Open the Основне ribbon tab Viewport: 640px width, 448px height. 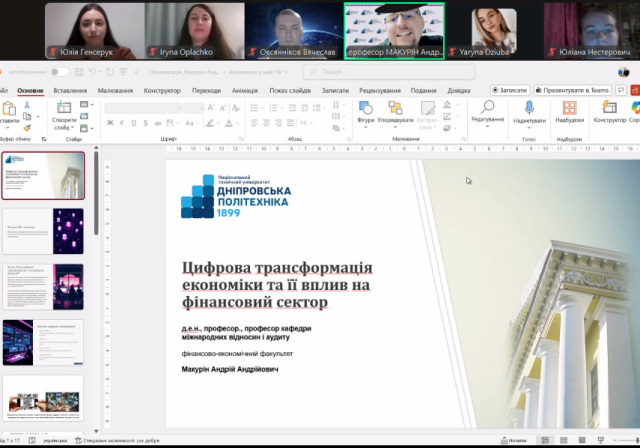click(x=30, y=91)
